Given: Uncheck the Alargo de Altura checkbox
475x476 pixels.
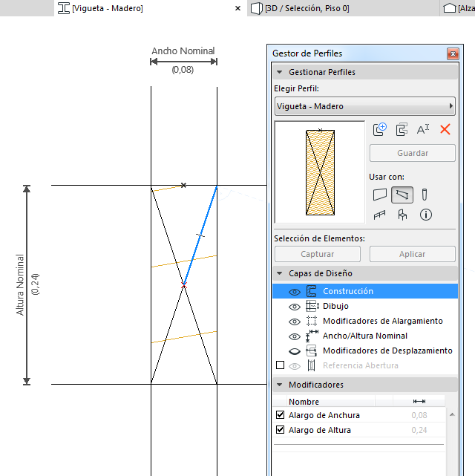Looking at the screenshot, I should [281, 429].
